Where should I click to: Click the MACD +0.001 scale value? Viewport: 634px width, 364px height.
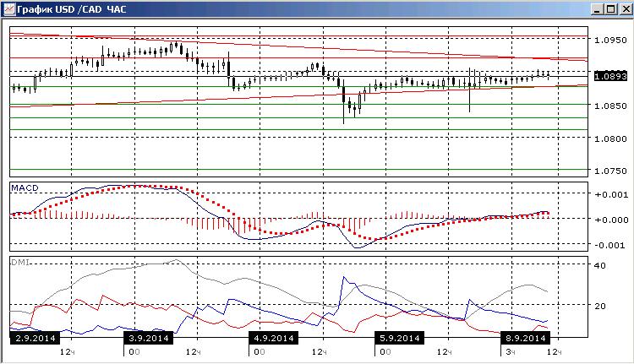point(611,194)
